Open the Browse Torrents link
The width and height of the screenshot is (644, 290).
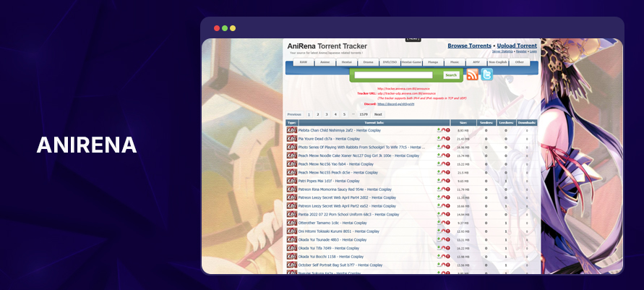469,46
